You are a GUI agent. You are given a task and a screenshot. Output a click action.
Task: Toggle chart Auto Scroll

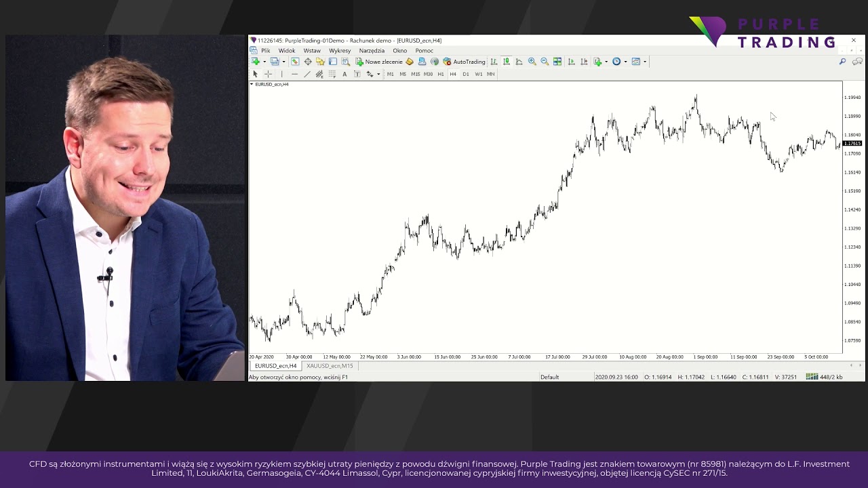(x=571, y=62)
